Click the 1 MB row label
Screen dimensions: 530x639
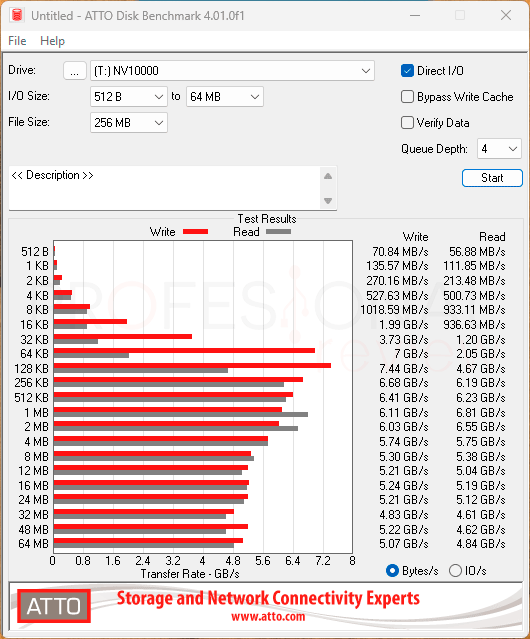coord(36,413)
